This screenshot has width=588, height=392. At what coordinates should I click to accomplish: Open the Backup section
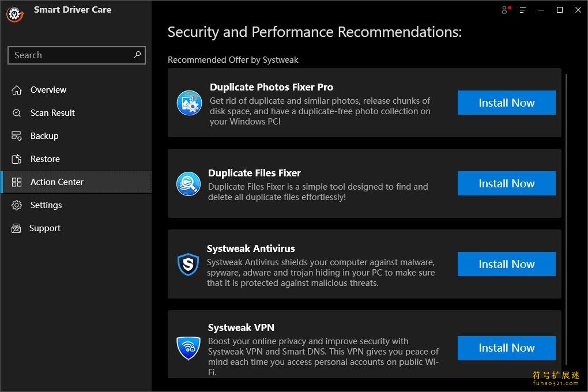click(76, 136)
